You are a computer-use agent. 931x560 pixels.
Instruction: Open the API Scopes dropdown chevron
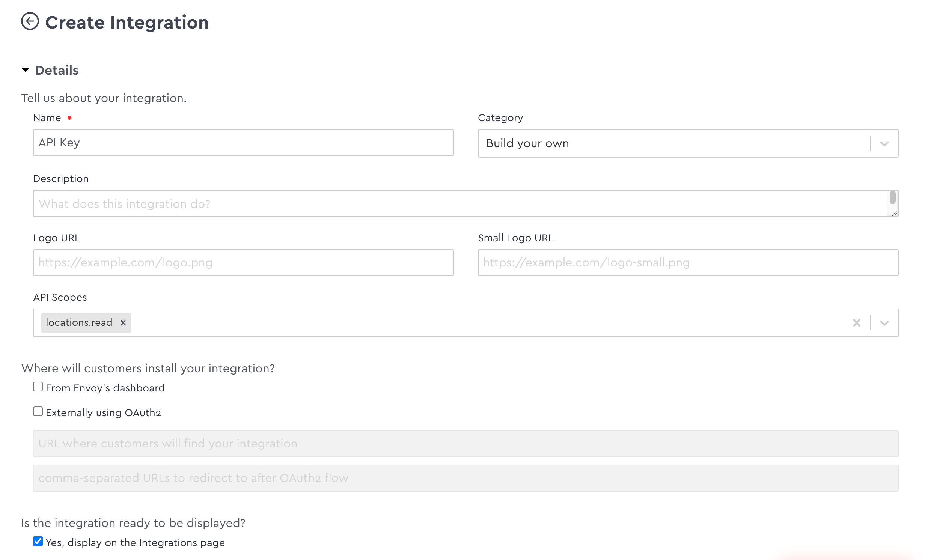pos(884,323)
